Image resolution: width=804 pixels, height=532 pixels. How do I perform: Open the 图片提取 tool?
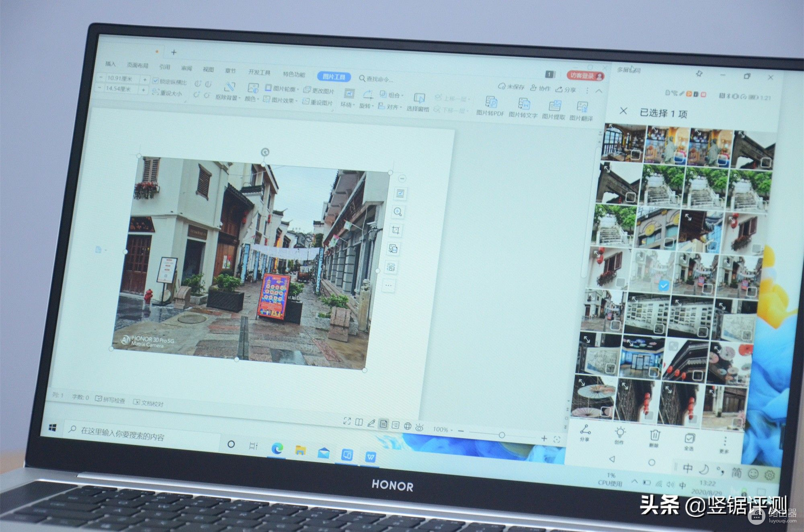554,106
